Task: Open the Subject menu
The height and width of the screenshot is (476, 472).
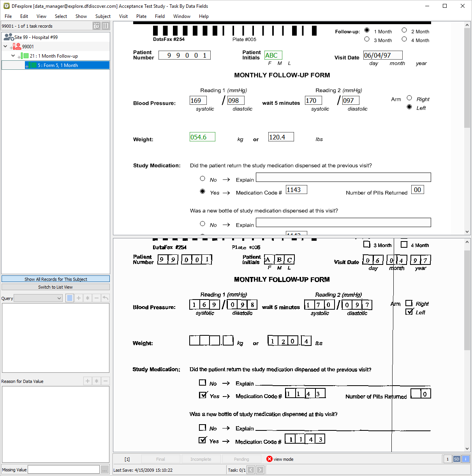Action: coord(103,16)
